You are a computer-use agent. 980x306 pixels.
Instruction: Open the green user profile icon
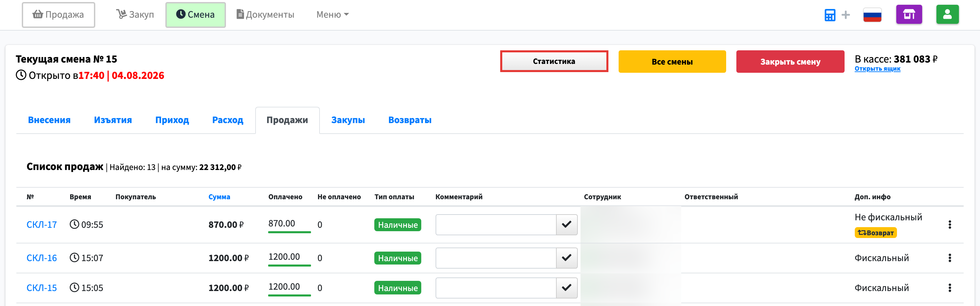click(947, 14)
